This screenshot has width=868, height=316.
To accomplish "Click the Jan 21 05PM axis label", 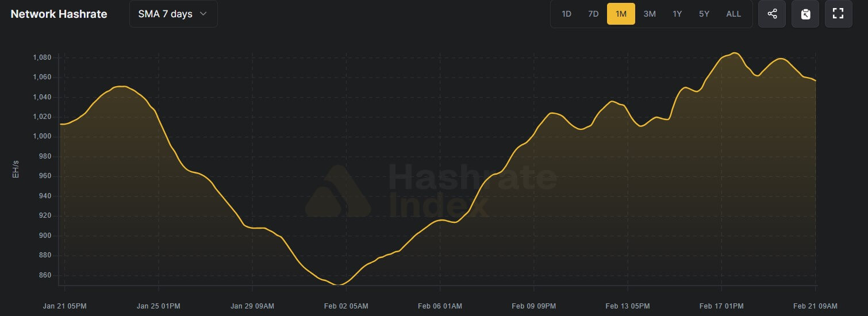I will [64, 306].
